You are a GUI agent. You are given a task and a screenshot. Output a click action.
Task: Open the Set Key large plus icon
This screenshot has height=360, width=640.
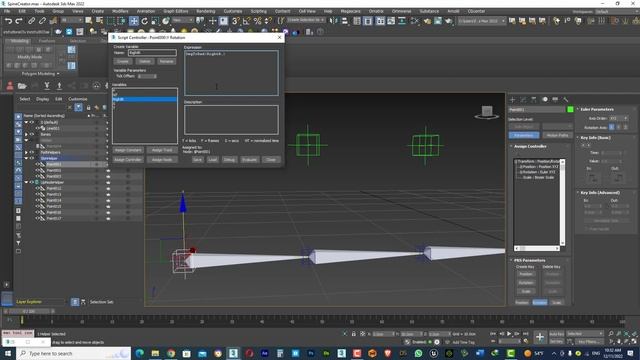click(540, 337)
